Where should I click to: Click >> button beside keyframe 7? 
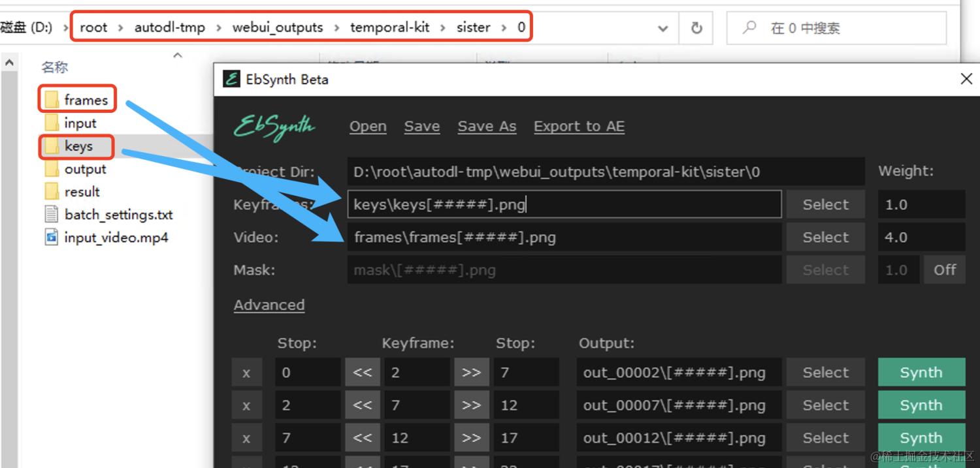point(471,405)
